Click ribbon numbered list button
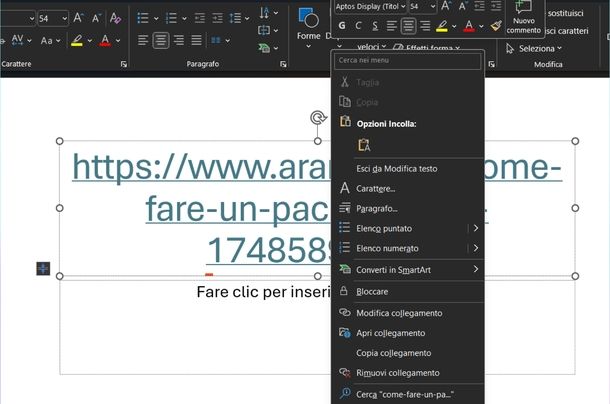 [x=171, y=18]
